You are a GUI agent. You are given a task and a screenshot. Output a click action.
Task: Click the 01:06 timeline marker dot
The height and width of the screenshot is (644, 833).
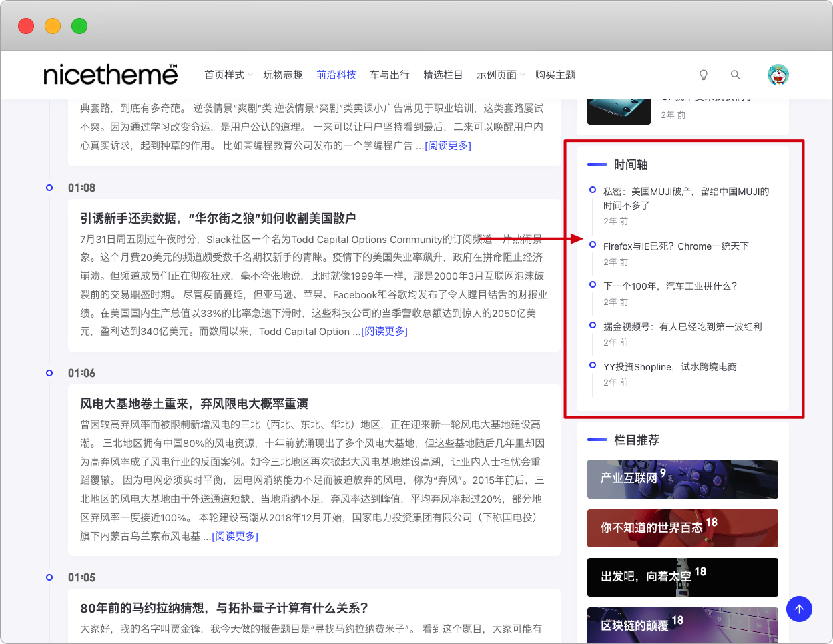coord(49,373)
